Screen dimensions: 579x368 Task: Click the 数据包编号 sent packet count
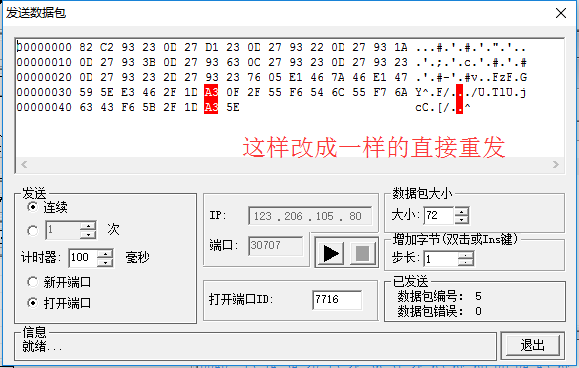(x=478, y=296)
